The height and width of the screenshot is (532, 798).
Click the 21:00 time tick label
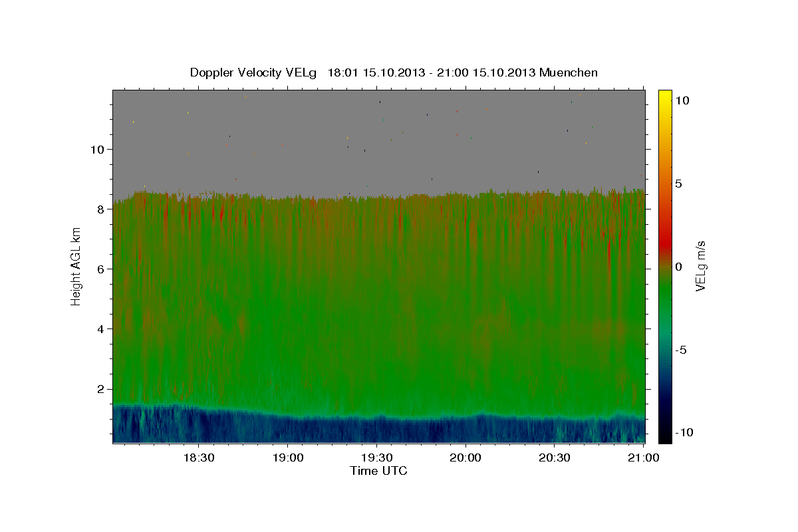coord(644,458)
